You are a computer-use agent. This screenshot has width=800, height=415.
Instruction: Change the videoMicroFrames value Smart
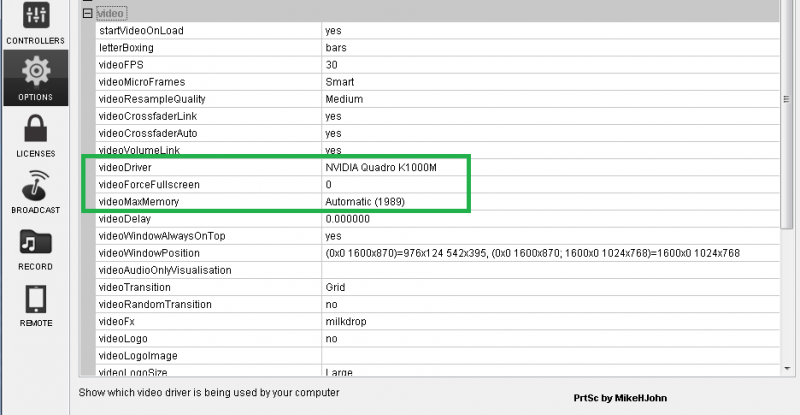(340, 82)
